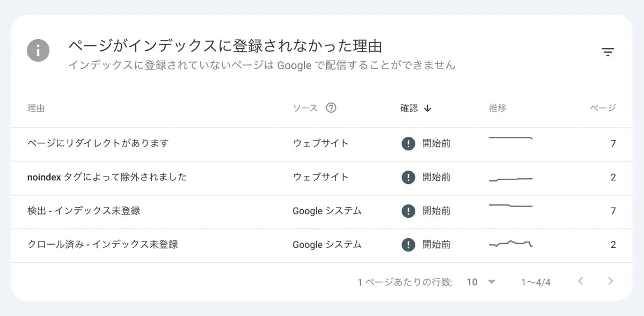Click the trend sparkline for noindex row
This screenshot has width=644, height=316.
(x=510, y=179)
